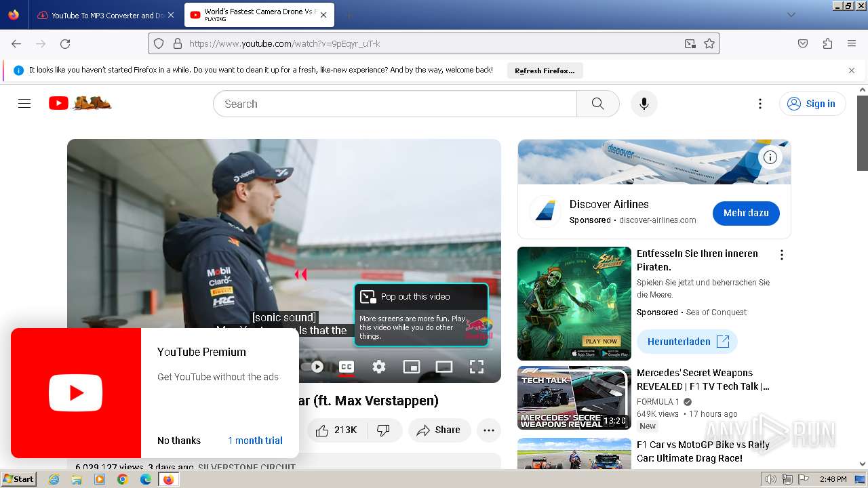
Task: Open Chrome from the taskbar
Action: click(x=123, y=479)
